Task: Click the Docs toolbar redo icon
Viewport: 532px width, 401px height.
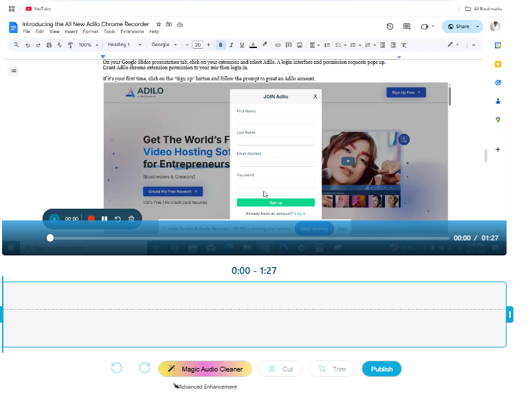Action: click(38, 45)
